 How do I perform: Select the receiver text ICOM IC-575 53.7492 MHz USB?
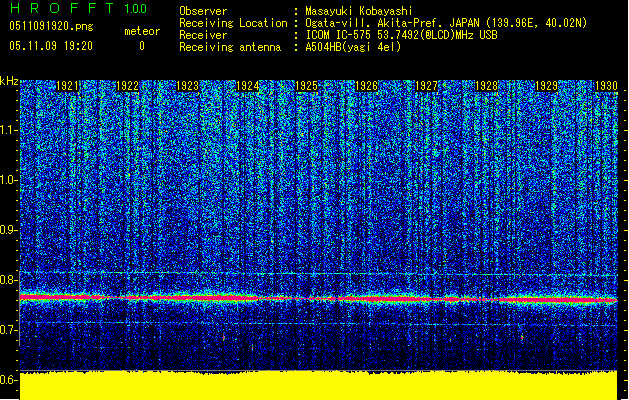coord(402,35)
